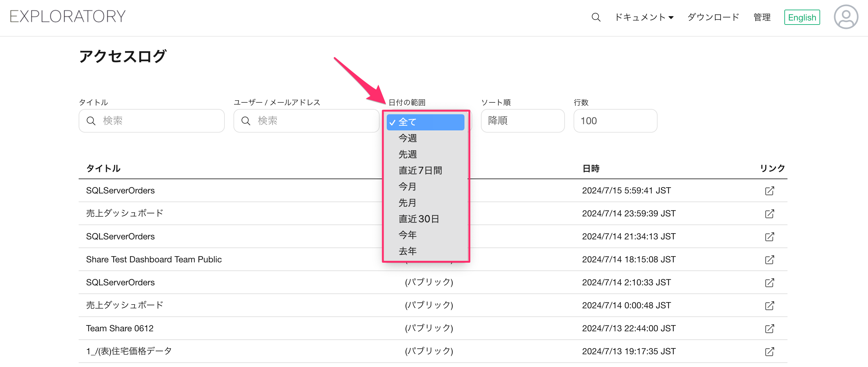Go to the ダウンロード page
868x367 pixels.
tap(713, 17)
